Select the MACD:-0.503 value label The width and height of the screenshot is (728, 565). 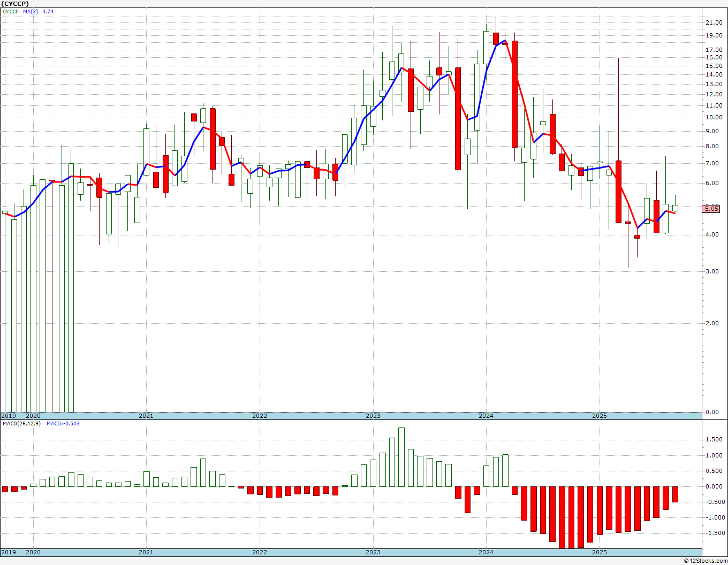[x=63, y=424]
